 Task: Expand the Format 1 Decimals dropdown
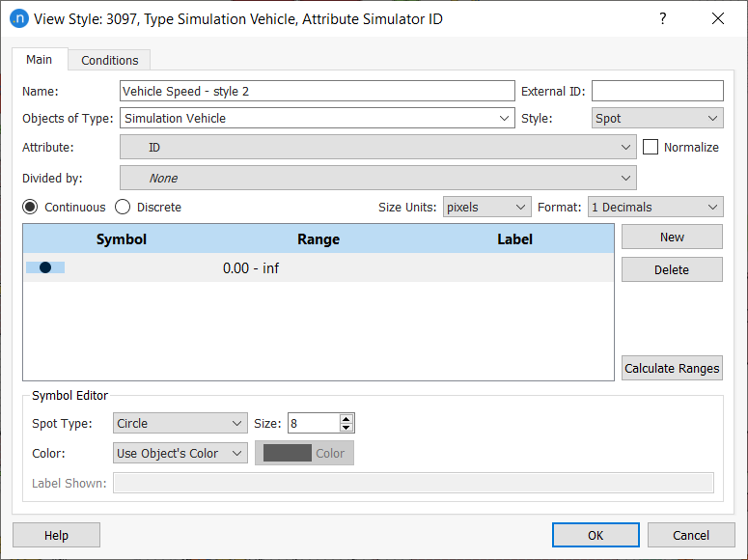654,207
